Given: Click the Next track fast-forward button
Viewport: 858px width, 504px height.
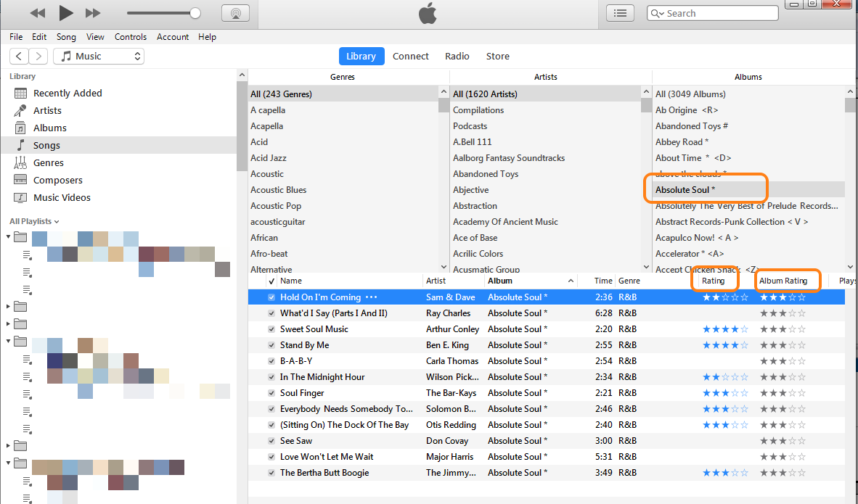Looking at the screenshot, I should (93, 13).
